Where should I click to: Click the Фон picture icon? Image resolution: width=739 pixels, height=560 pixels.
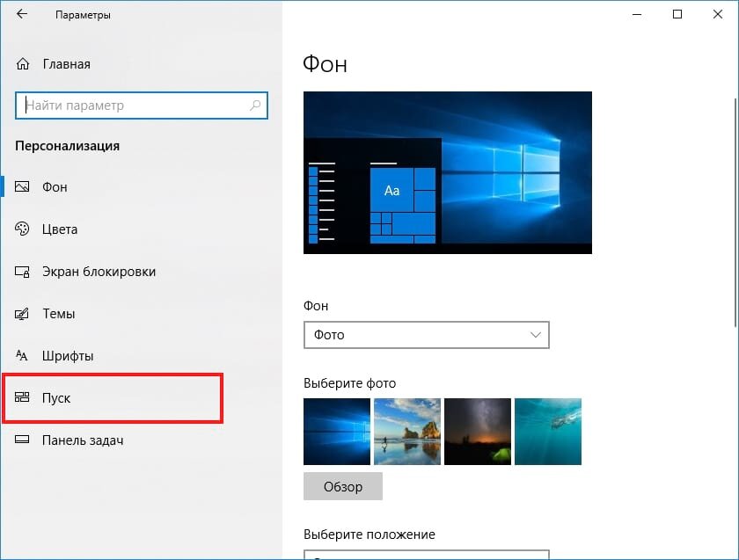point(22,187)
